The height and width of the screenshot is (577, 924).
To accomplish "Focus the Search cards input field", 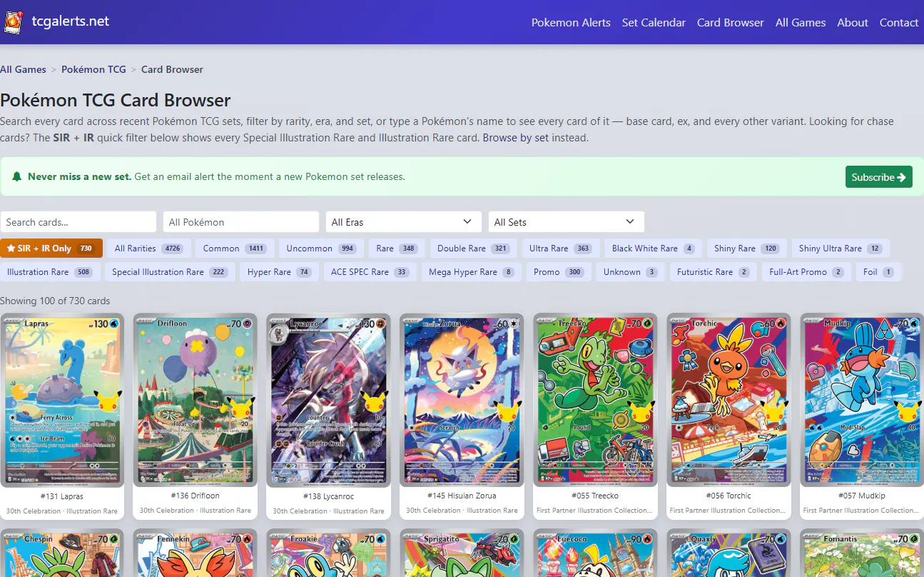I will pyautogui.click(x=78, y=222).
